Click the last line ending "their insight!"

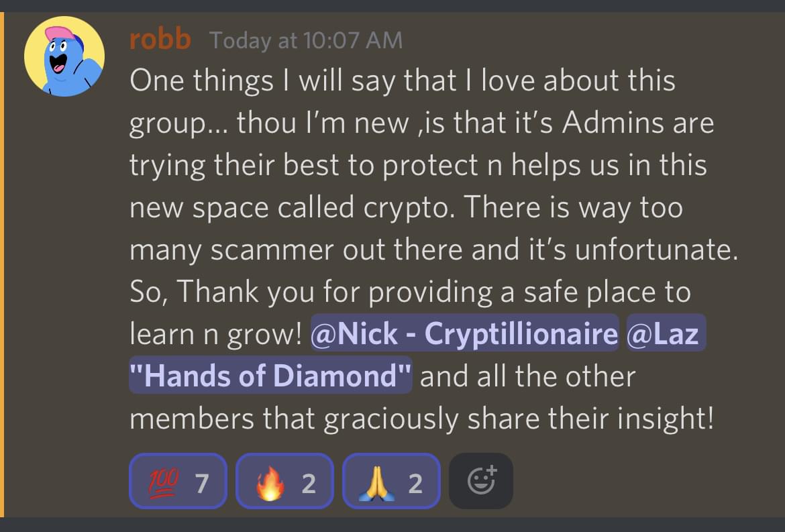pos(421,419)
